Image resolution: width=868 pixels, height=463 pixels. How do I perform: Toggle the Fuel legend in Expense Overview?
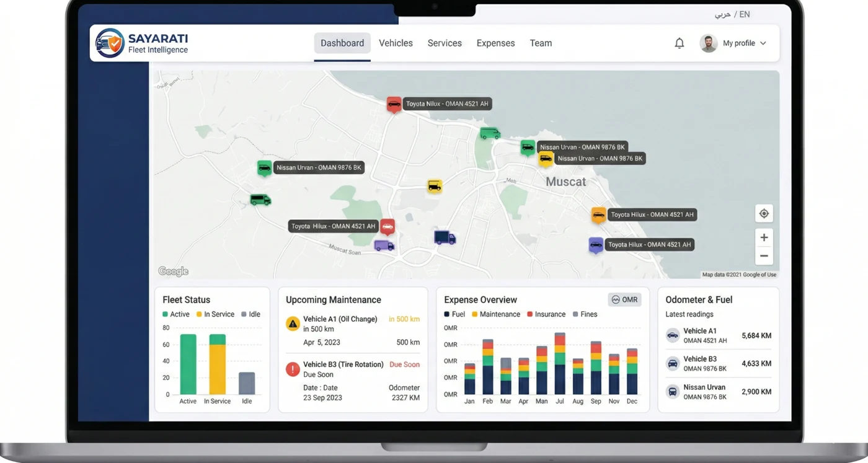454,314
